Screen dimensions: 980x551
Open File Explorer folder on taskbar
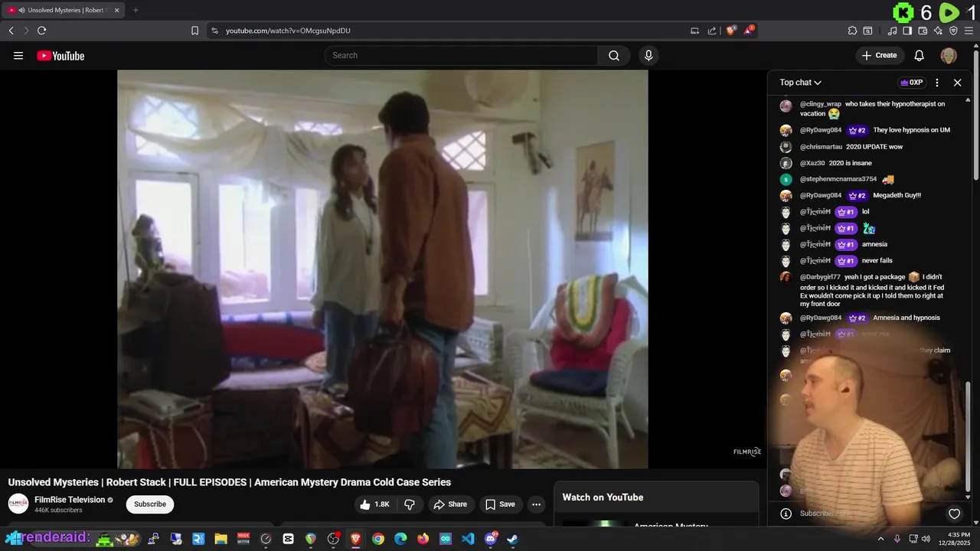[220, 539]
